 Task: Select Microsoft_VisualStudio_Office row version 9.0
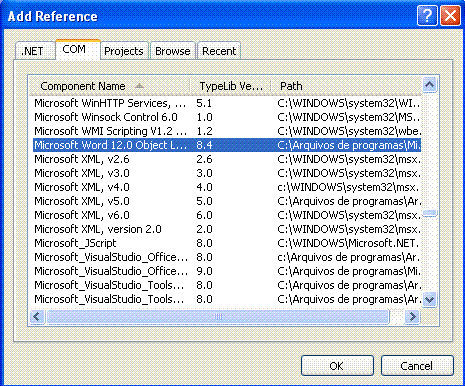click(227, 271)
